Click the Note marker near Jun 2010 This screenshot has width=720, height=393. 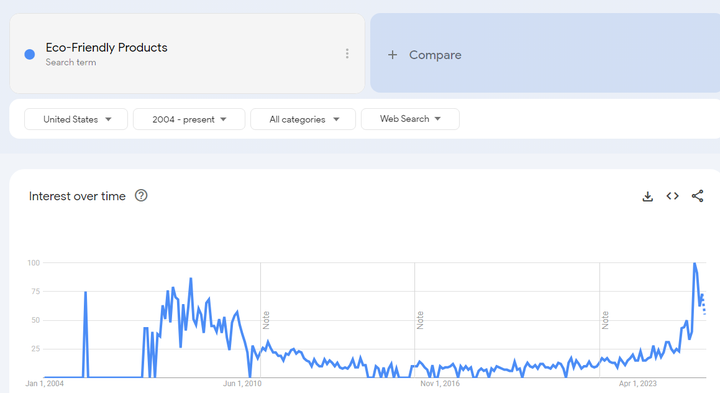pyautogui.click(x=266, y=320)
